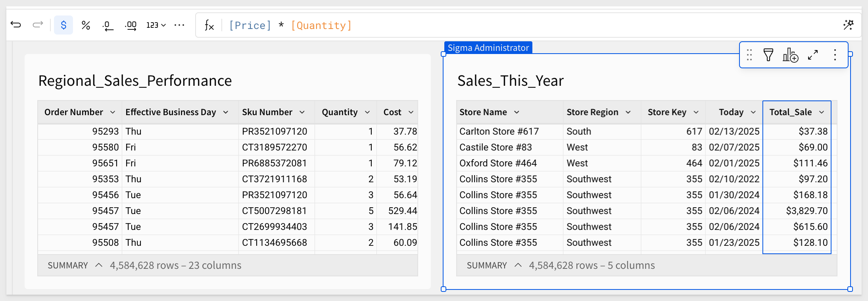Open the Today column dropdown
This screenshot has width=868, height=301.
[x=753, y=112]
